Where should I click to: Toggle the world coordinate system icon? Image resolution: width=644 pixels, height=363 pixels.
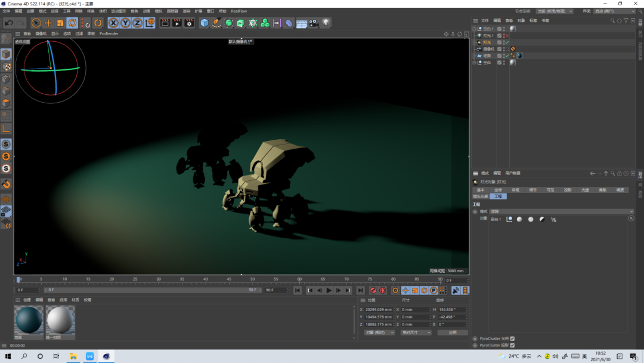tap(150, 23)
